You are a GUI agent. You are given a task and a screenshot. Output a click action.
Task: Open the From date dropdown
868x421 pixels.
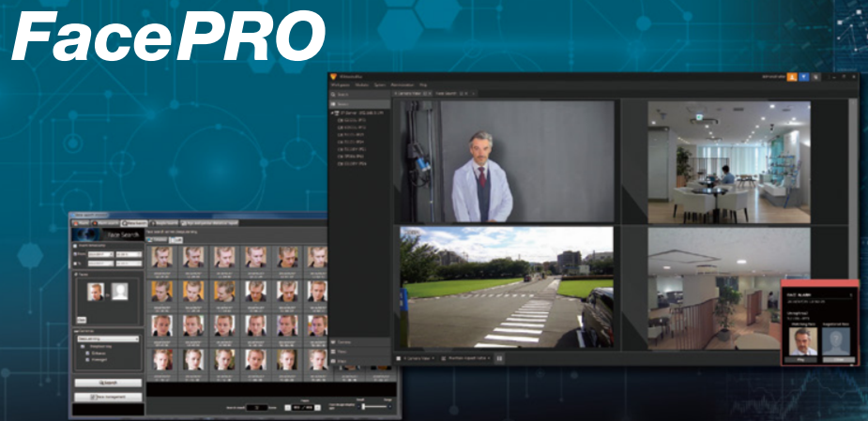pos(100,254)
